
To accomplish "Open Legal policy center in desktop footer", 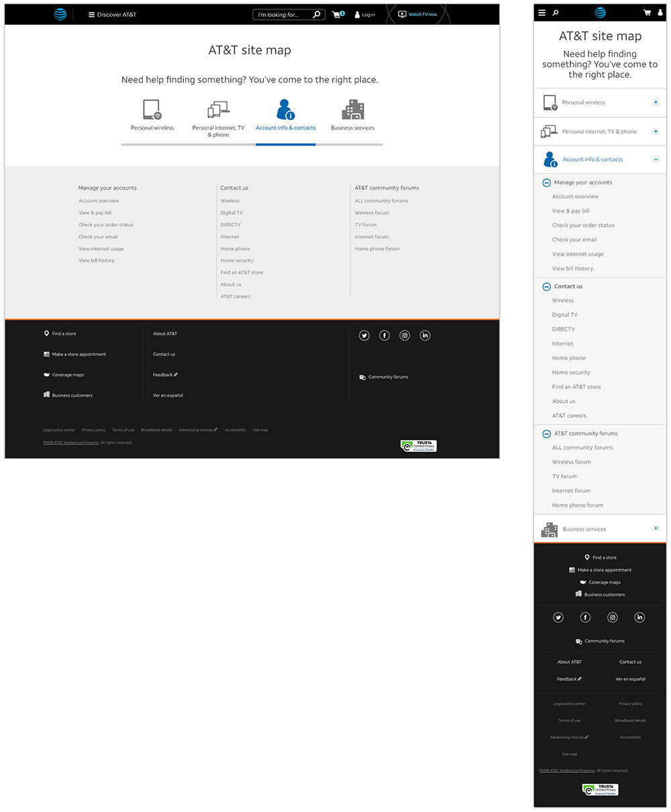I will pos(59,430).
